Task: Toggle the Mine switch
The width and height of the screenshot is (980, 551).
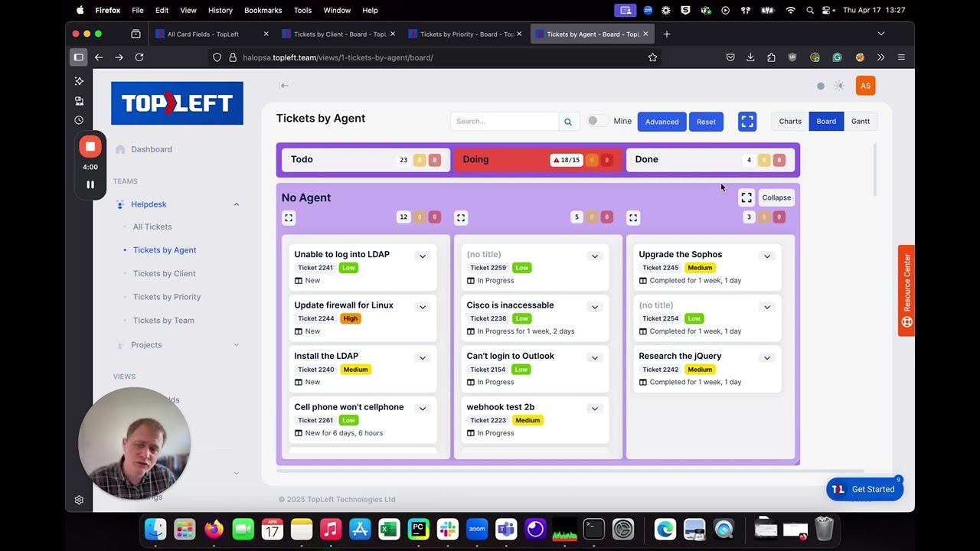Action: click(x=597, y=121)
